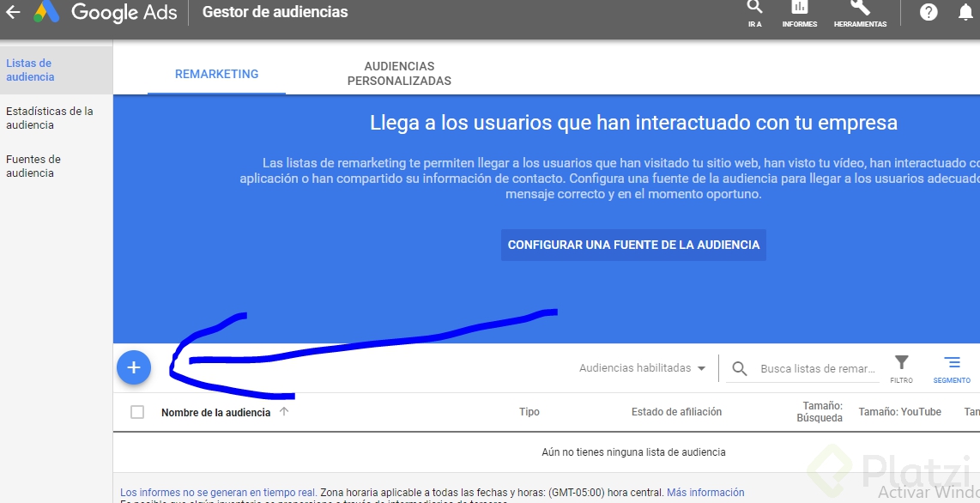Expand the Audiencias habilitadas dropdown

[x=643, y=368]
